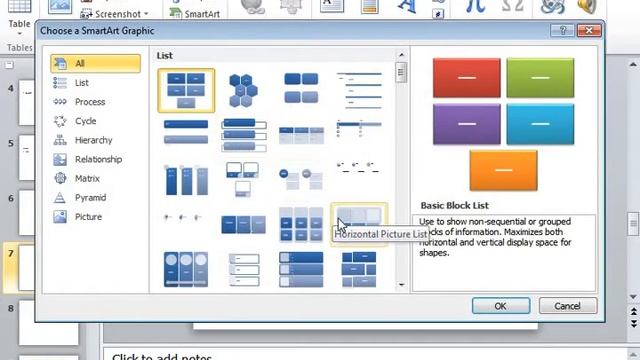
Task: Click next slide double-arrow in main scrollbar
Action: click(633, 323)
